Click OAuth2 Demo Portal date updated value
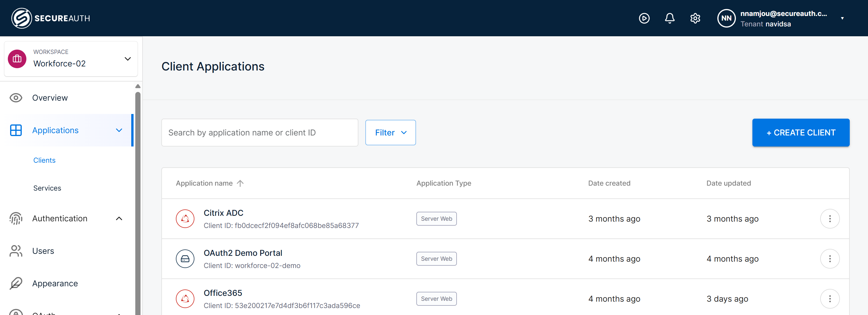 [732, 259]
